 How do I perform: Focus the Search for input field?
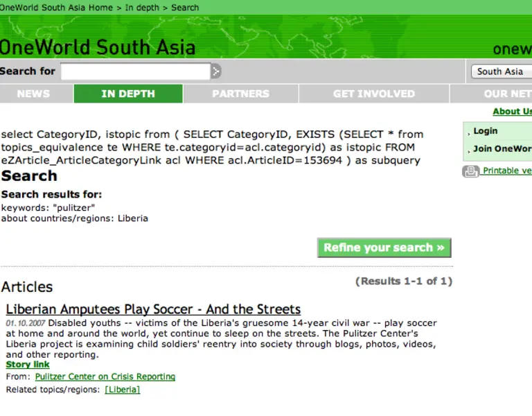pyautogui.click(x=136, y=71)
